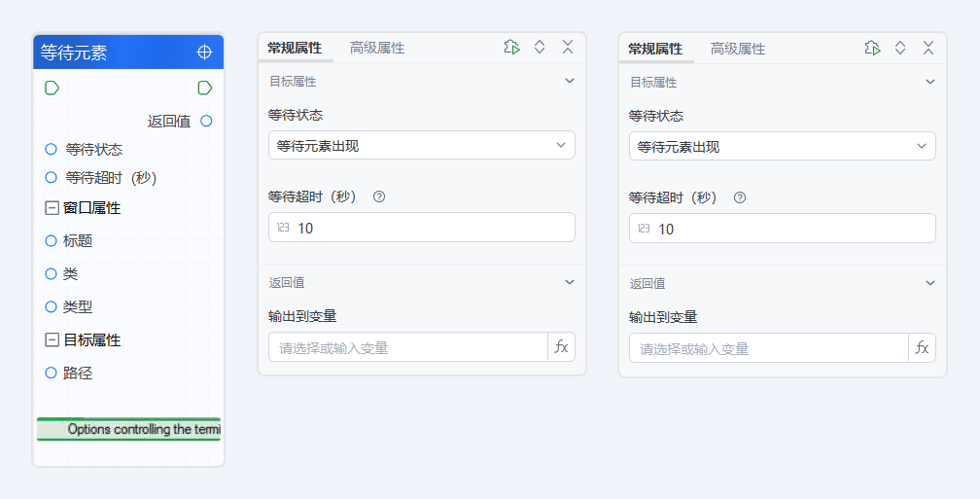Click the fx expression button in middle panel
980x499 pixels.
[561, 347]
